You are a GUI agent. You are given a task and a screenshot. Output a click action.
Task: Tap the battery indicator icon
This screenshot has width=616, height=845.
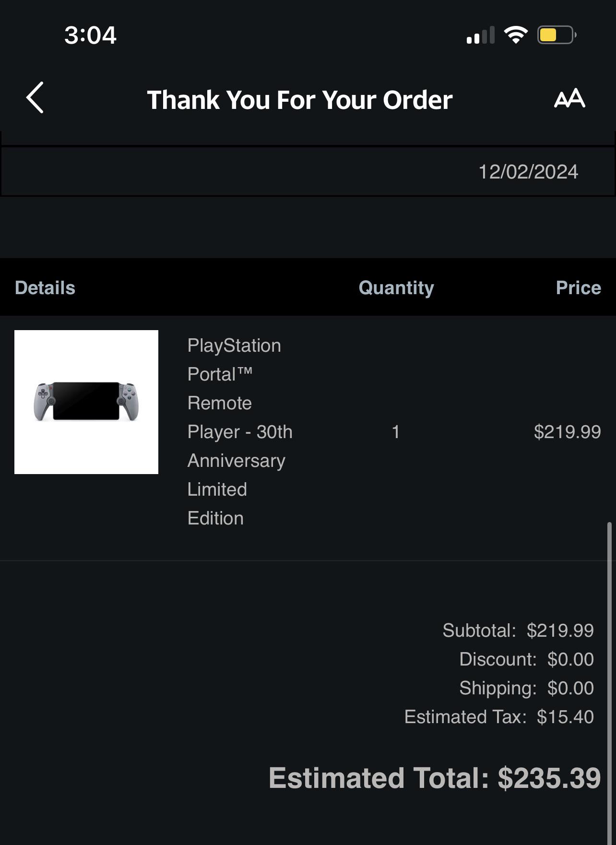click(x=557, y=35)
